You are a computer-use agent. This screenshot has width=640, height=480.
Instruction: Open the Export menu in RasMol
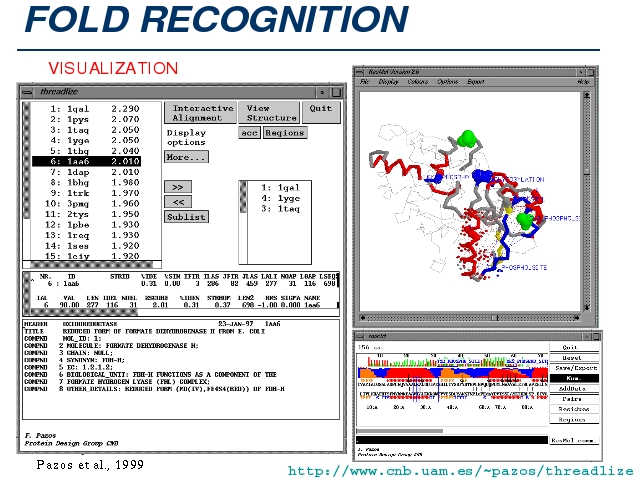coord(475,82)
